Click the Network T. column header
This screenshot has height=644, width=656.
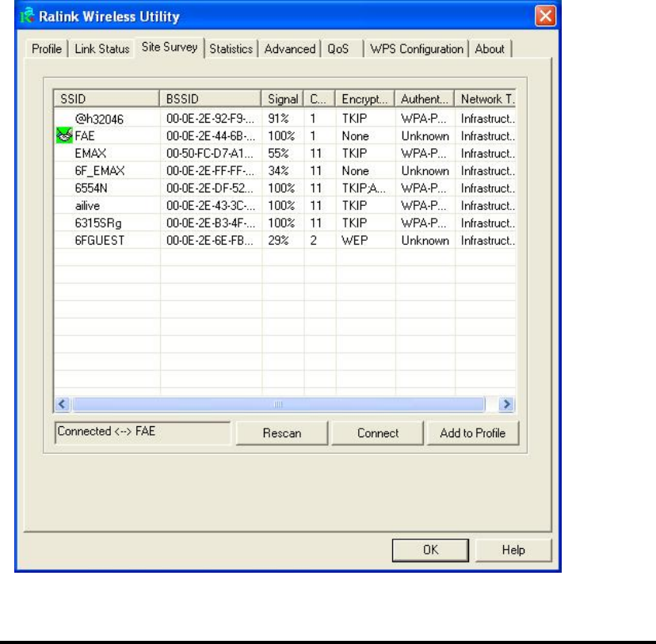point(486,99)
